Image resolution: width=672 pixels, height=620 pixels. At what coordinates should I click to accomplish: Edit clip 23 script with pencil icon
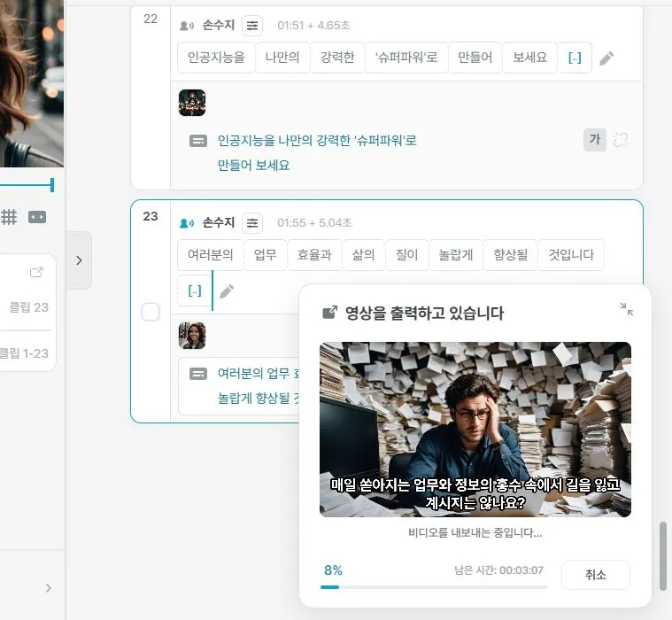pos(227,291)
